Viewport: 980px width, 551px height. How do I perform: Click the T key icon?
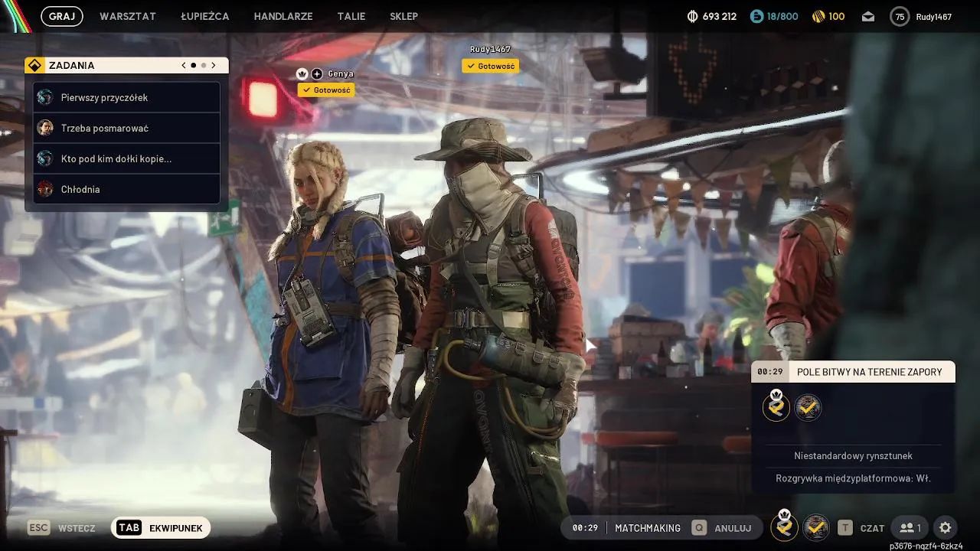tap(844, 528)
